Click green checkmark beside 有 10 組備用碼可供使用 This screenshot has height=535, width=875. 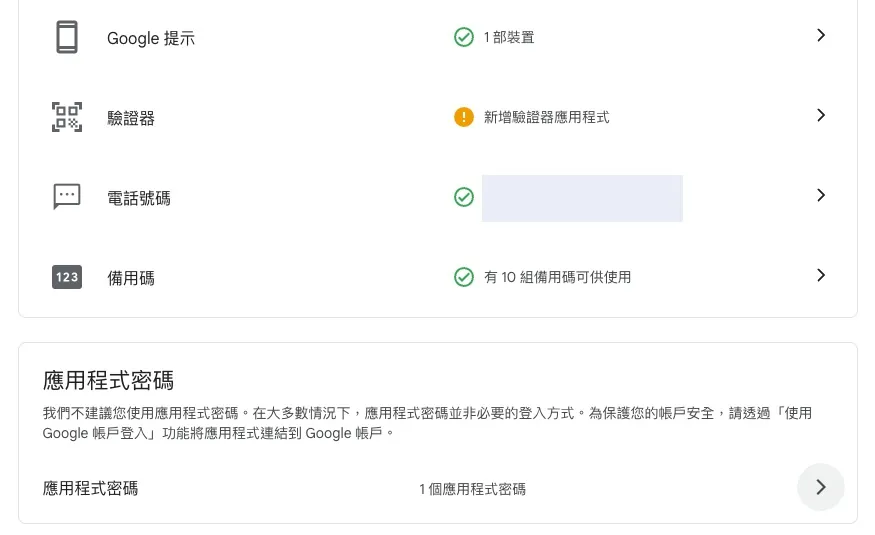tap(464, 277)
